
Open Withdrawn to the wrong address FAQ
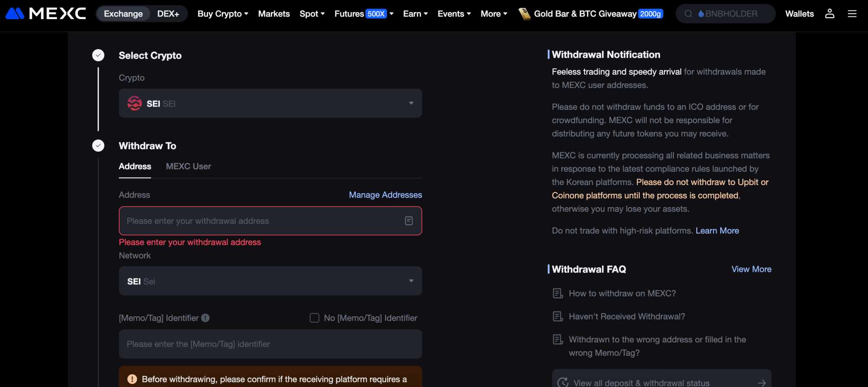(657, 346)
